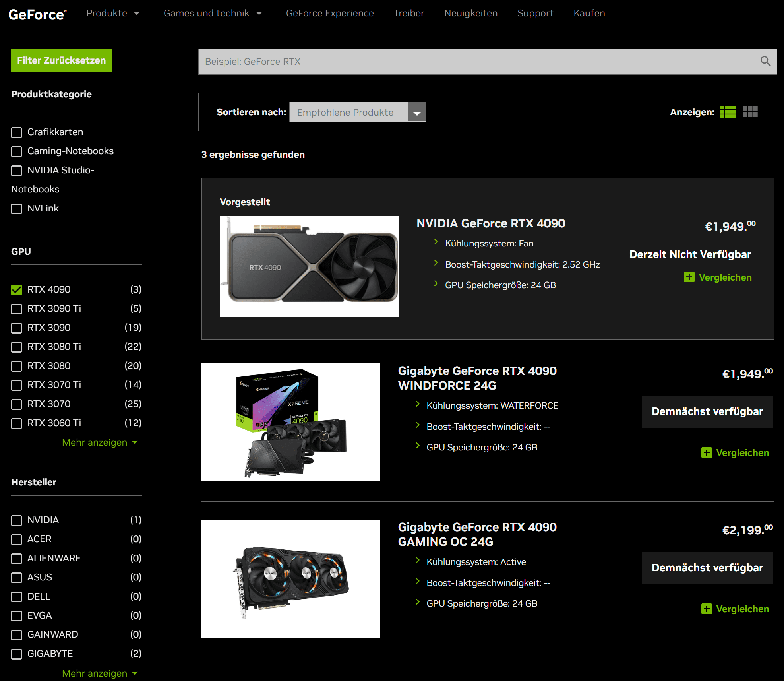
Task: Open the Empfohlene Produkte sort dropdown
Action: [x=358, y=112]
